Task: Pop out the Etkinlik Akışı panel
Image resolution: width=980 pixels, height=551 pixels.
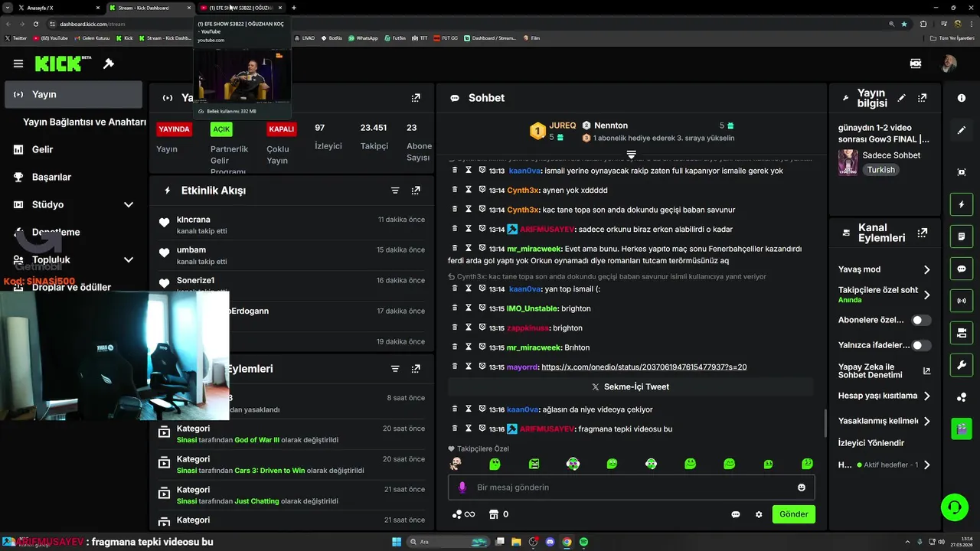Action: tap(416, 191)
